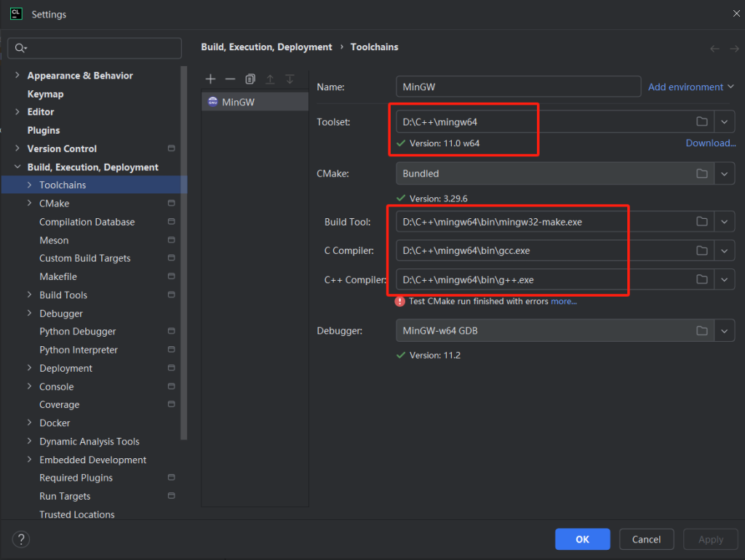Click the OK button

583,539
